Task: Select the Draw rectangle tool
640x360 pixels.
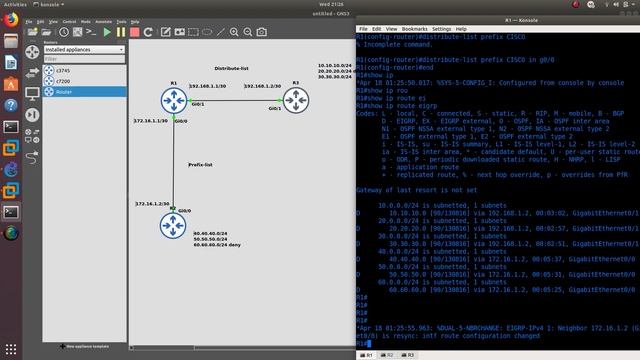Action: 193,32
